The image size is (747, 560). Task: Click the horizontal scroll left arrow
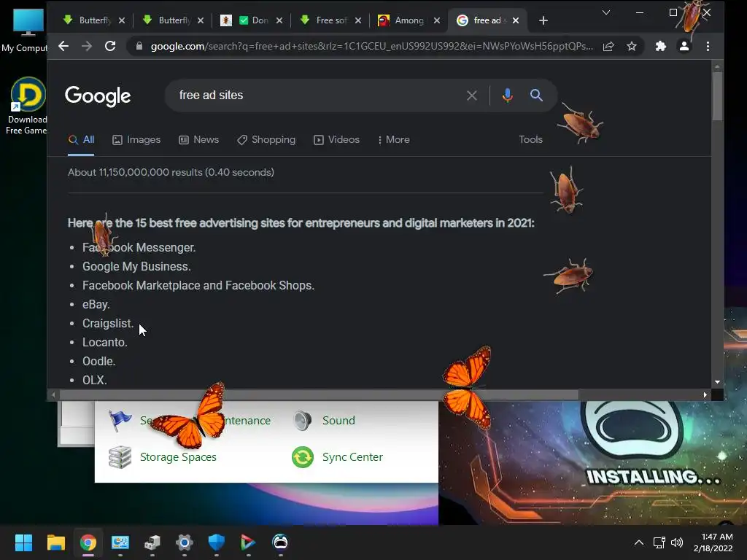pyautogui.click(x=53, y=394)
